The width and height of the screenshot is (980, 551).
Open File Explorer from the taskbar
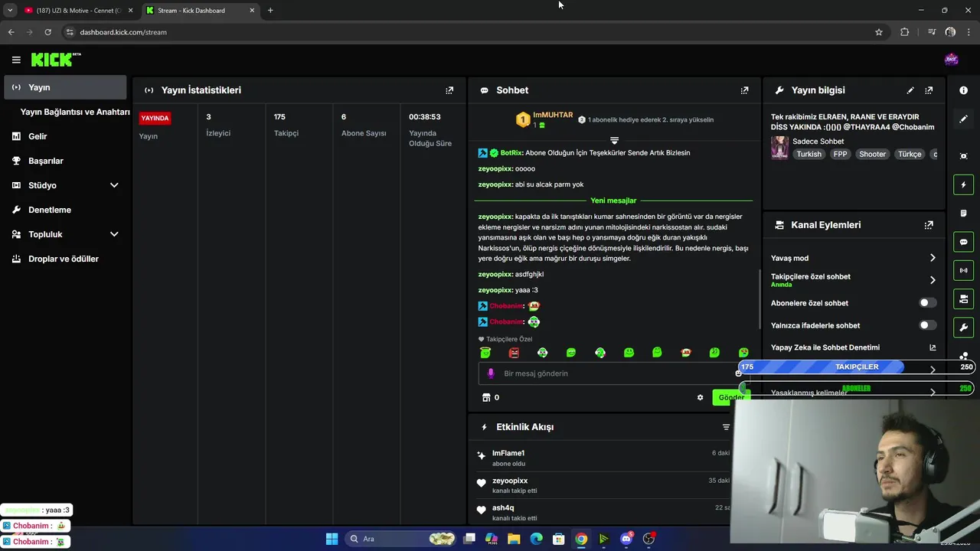click(x=514, y=539)
